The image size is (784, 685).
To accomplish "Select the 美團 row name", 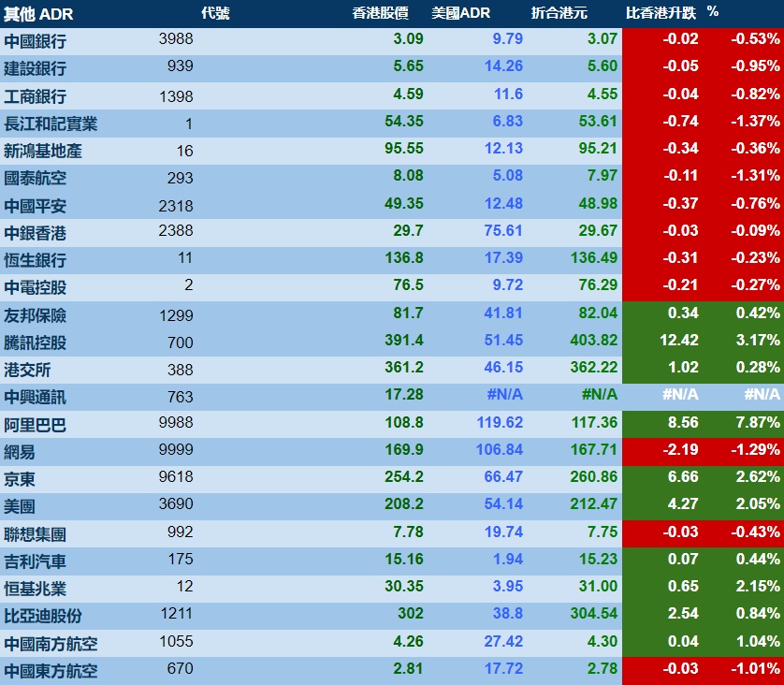I will click(x=20, y=506).
